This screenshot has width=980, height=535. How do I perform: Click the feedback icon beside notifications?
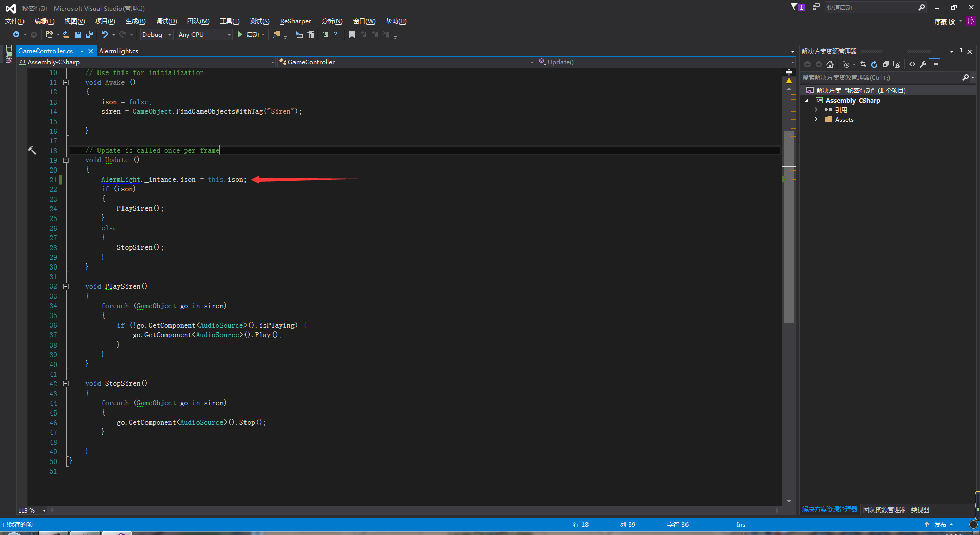coord(816,7)
